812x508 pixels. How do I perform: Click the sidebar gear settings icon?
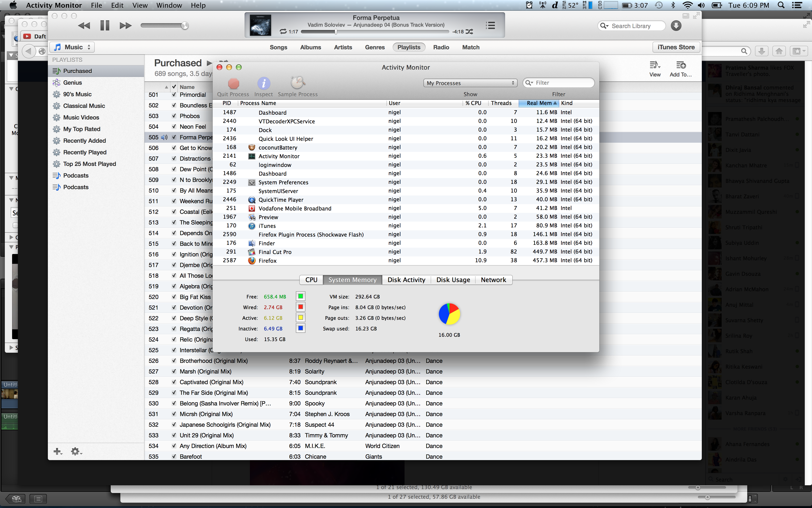point(76,451)
